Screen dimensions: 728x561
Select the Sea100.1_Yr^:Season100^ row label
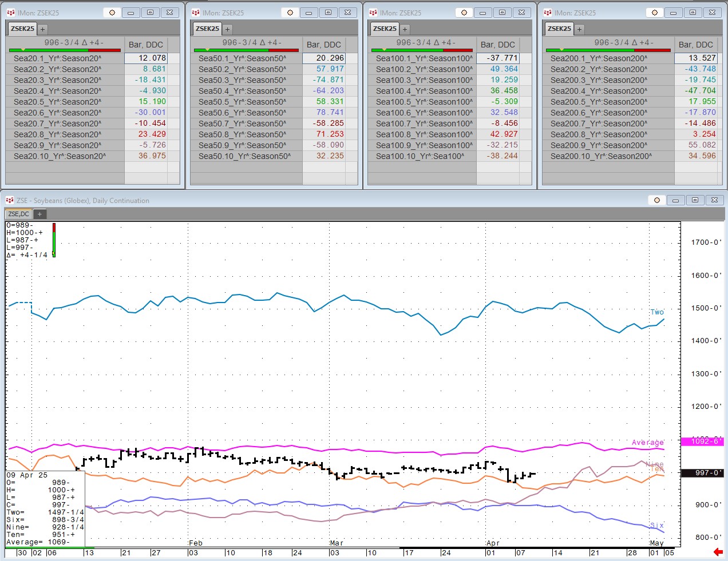tap(425, 58)
